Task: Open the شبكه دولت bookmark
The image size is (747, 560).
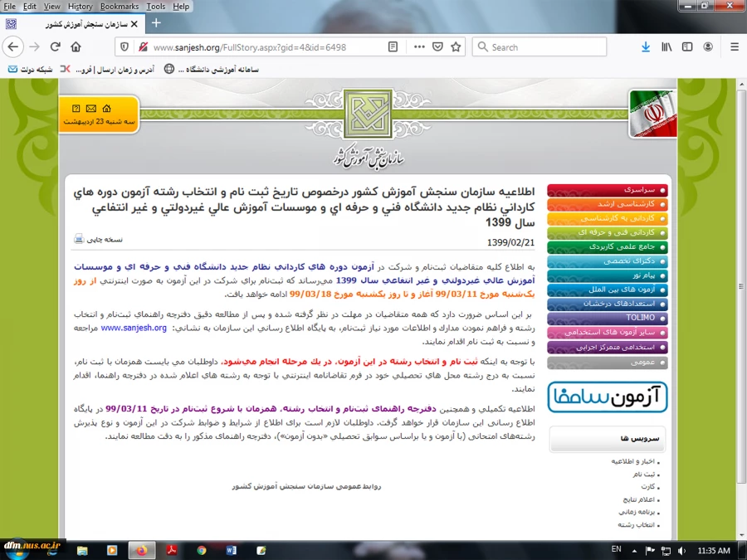Action: click(31, 70)
